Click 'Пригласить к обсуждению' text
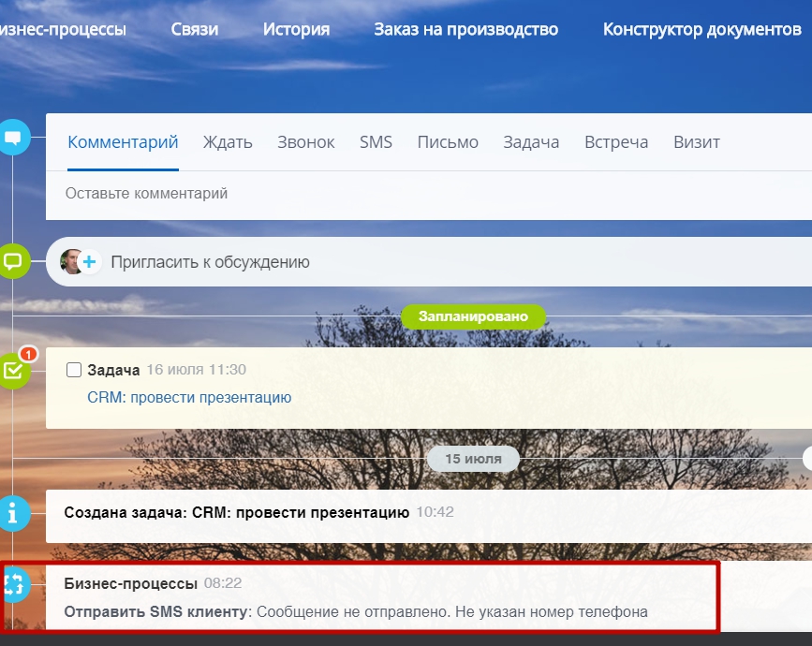Image resolution: width=812 pixels, height=646 pixels. [210, 262]
